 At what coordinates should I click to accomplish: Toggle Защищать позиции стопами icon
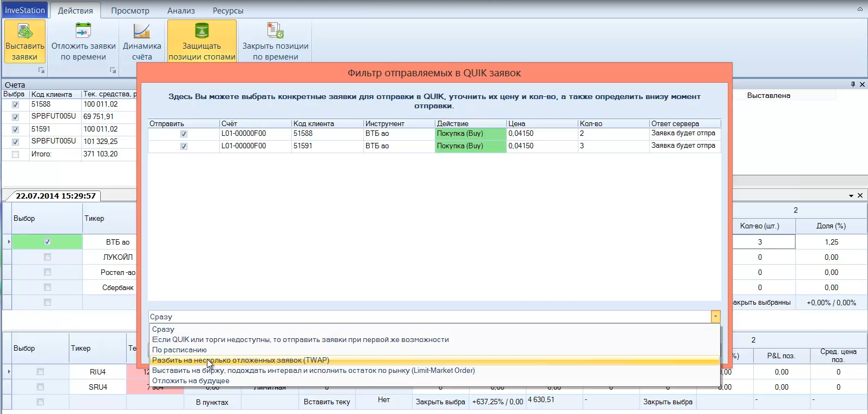tap(202, 41)
